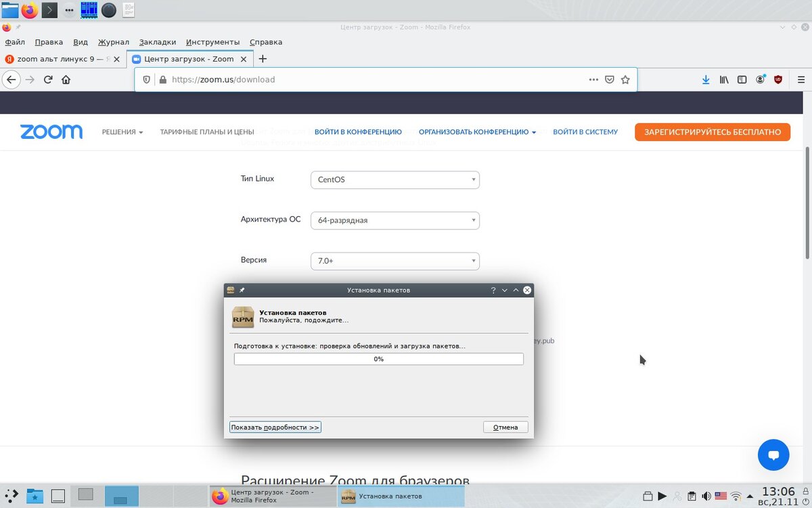The image size is (812, 508).
Task: Toggle Firefox sidebar view
Action: [742, 79]
